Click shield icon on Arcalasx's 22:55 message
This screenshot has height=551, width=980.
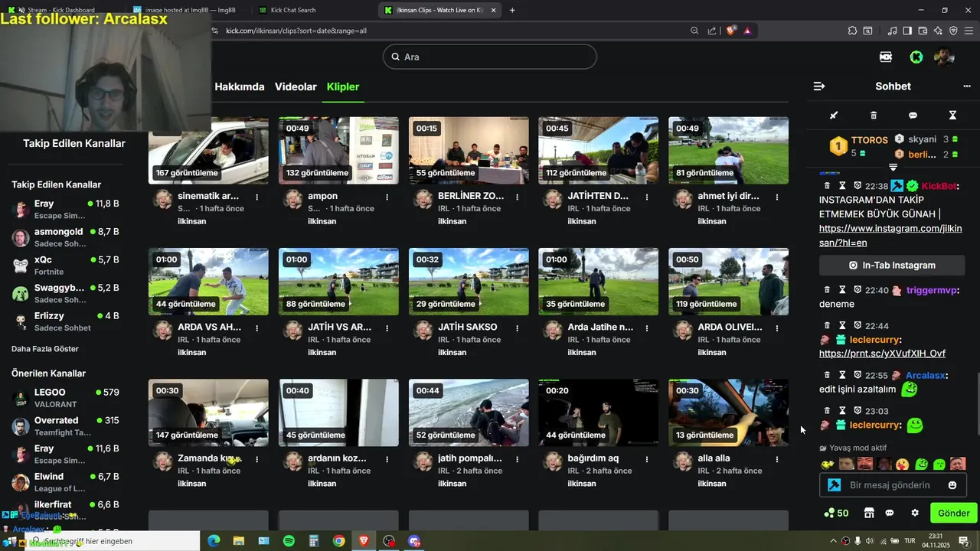[857, 376]
